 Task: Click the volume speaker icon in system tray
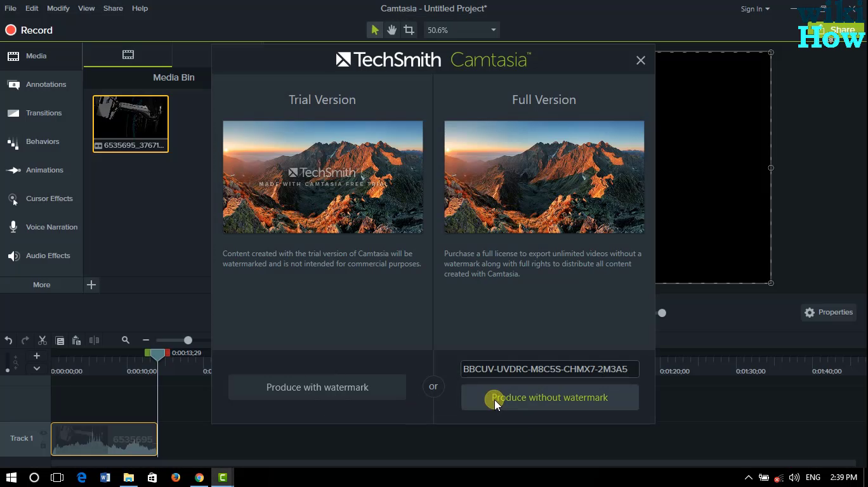click(x=794, y=477)
